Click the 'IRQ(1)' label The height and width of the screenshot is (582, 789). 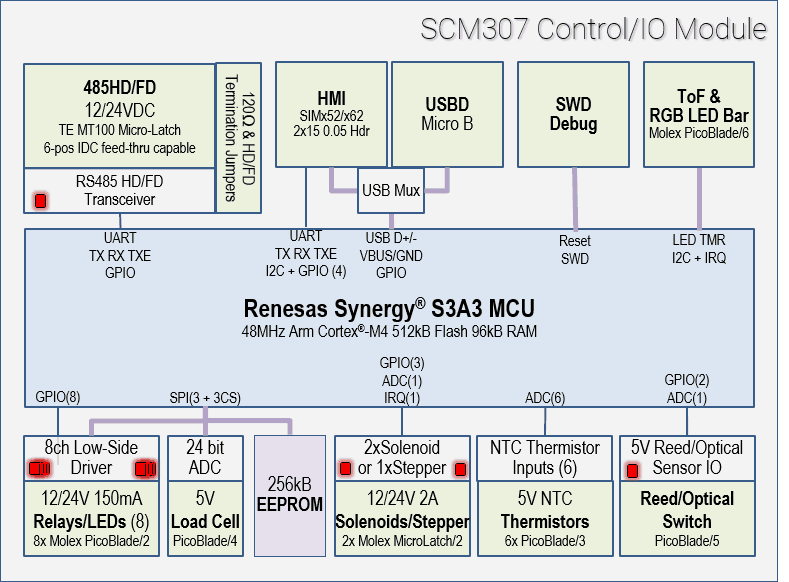pyautogui.click(x=402, y=397)
